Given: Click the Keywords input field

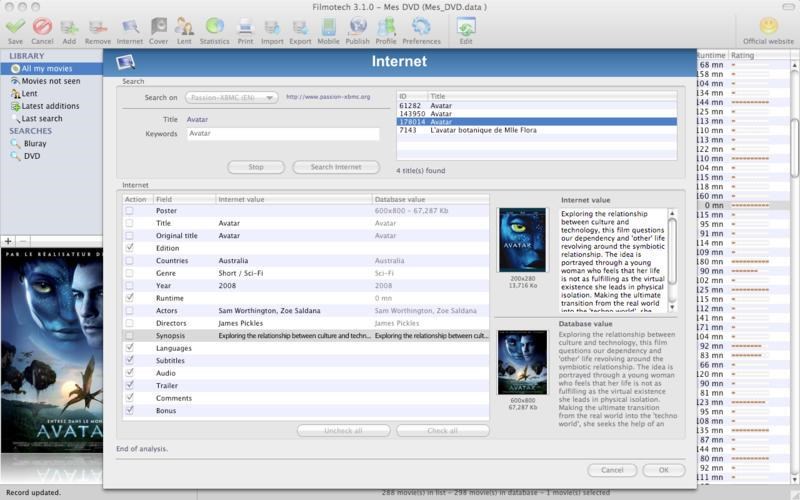Looking at the screenshot, I should click(283, 134).
